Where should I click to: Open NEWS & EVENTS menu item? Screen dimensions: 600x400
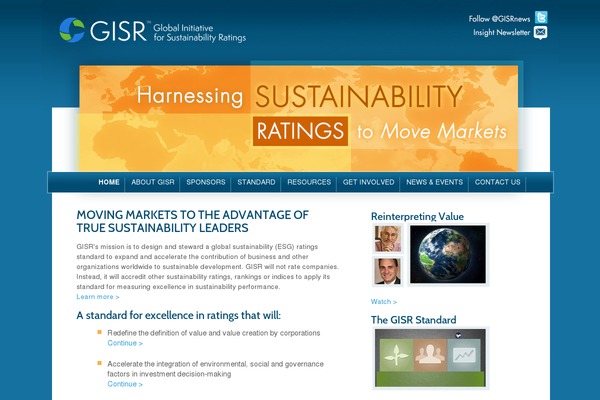coord(434,182)
